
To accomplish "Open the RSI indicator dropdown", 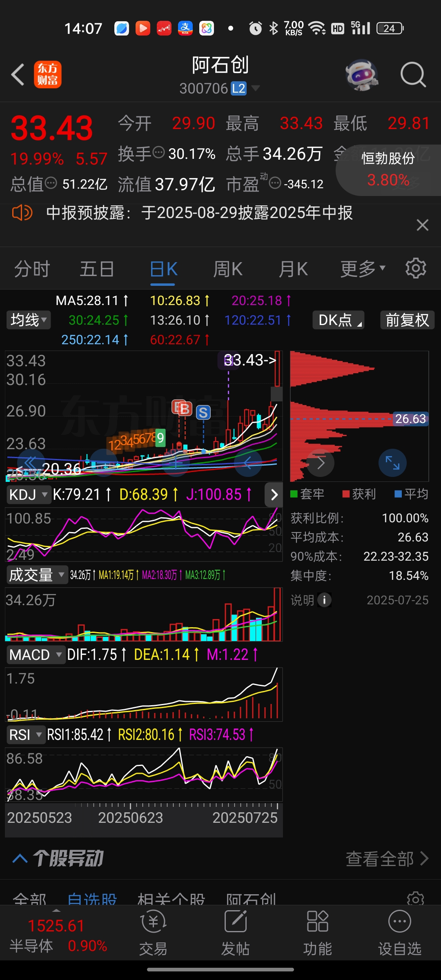I will pos(25,735).
